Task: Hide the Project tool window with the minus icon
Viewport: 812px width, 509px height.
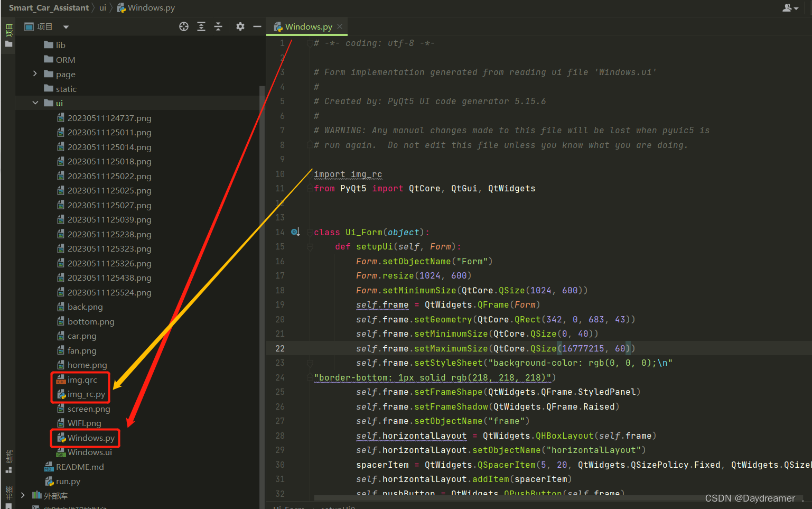Action: (257, 26)
